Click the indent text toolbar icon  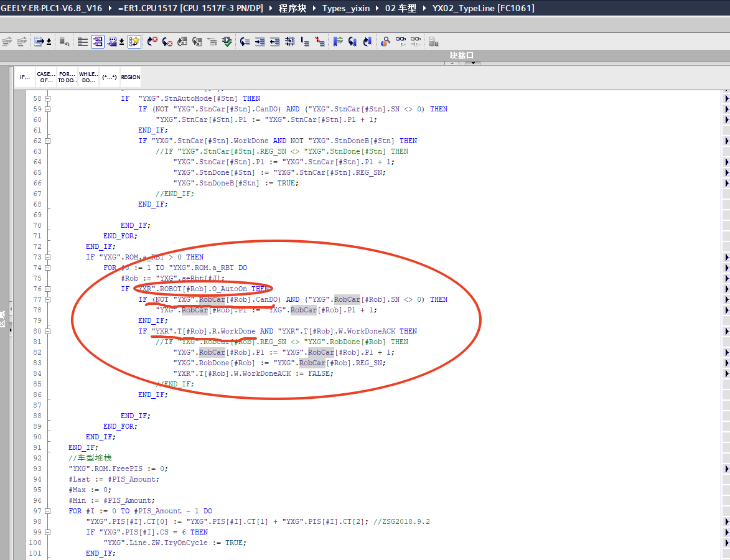[x=260, y=42]
